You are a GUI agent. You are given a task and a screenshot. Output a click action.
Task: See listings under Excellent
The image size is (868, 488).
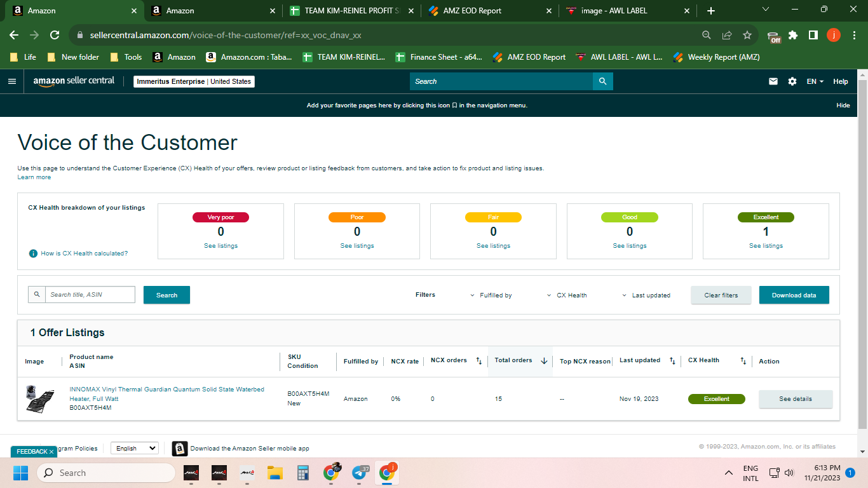coord(766,246)
